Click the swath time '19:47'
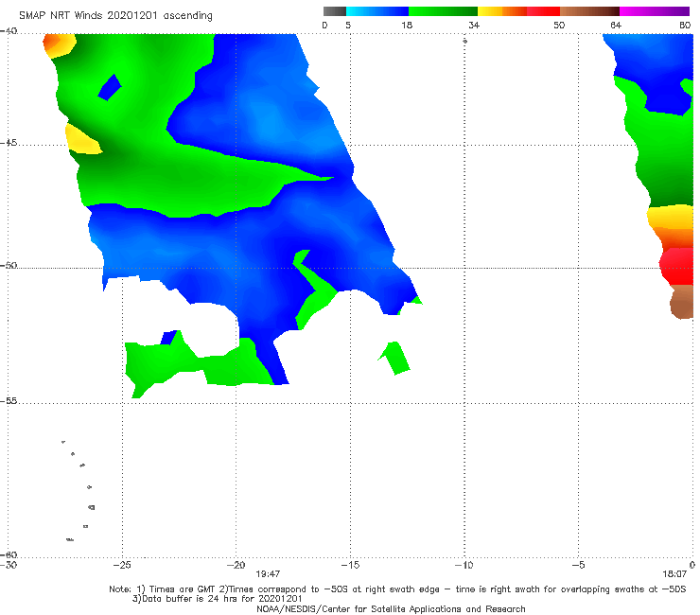This screenshot has width=700, height=615. pyautogui.click(x=268, y=574)
